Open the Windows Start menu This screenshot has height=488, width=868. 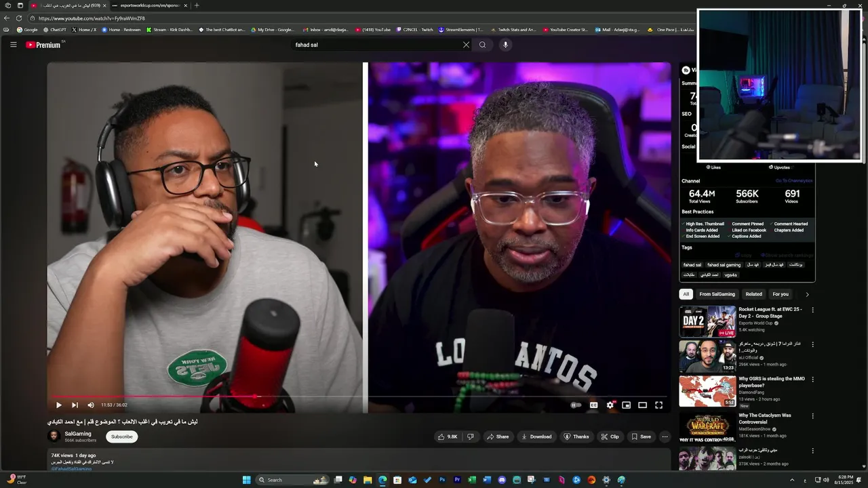247,480
